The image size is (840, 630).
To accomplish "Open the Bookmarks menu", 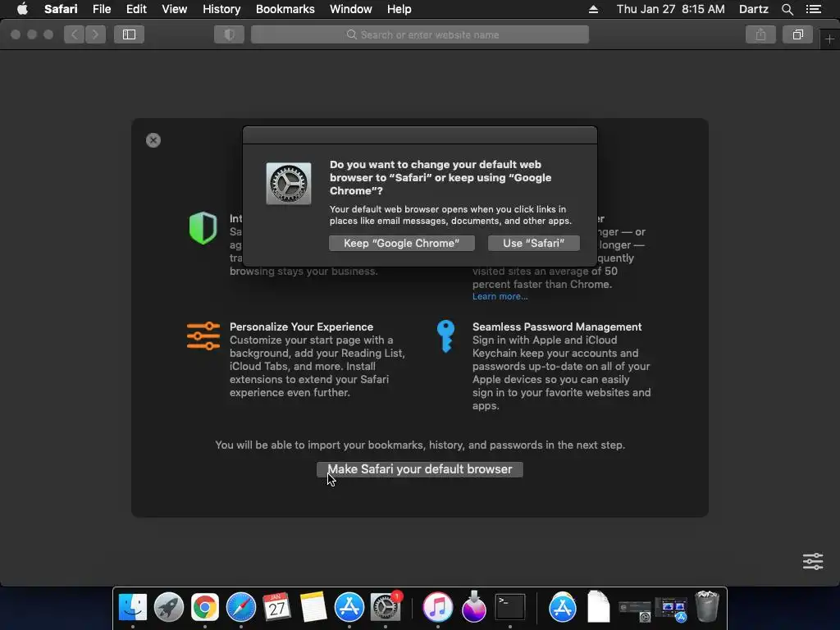I will coord(285,9).
